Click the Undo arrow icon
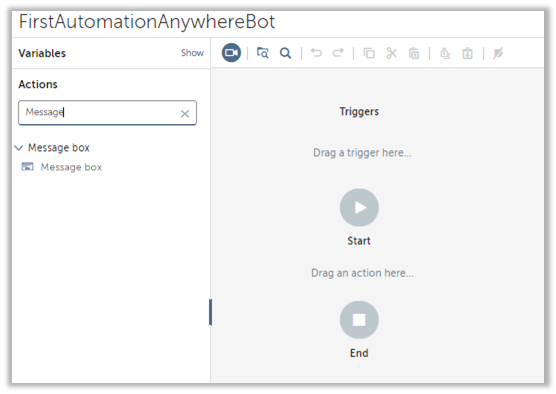Viewport: 556px width, 394px height. [316, 53]
